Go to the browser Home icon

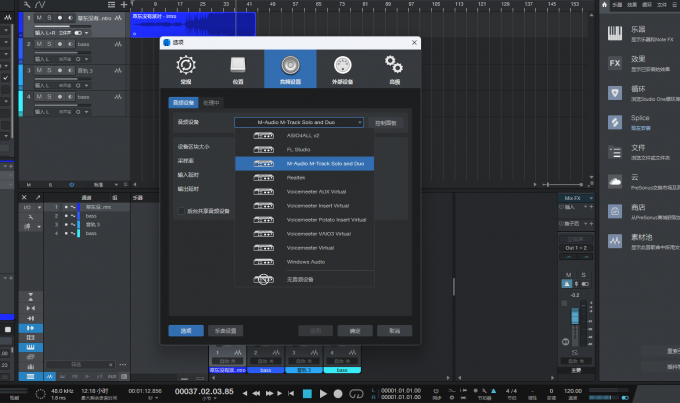[605, 4]
